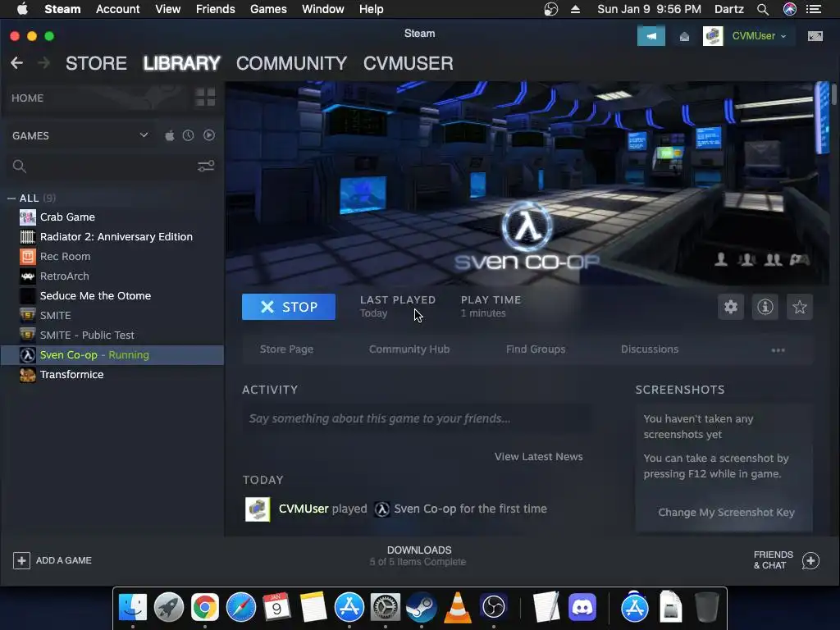Image resolution: width=840 pixels, height=630 pixels.
Task: Open Discord from the dock
Action: 582,608
